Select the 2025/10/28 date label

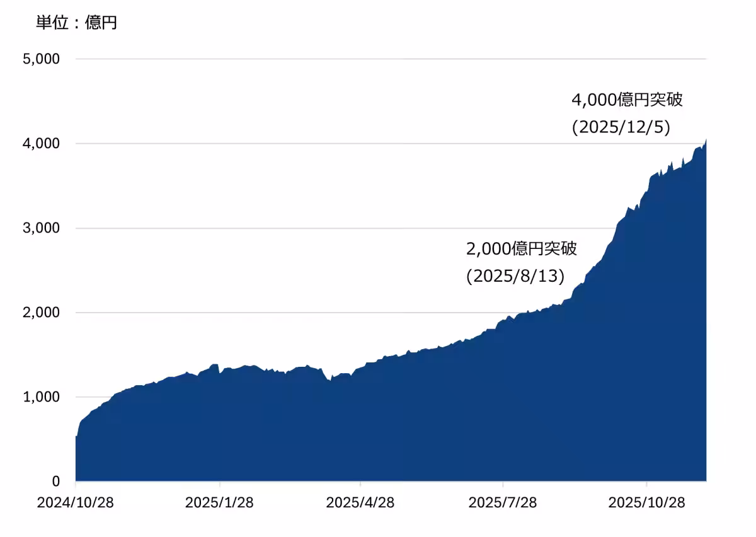[x=646, y=503]
